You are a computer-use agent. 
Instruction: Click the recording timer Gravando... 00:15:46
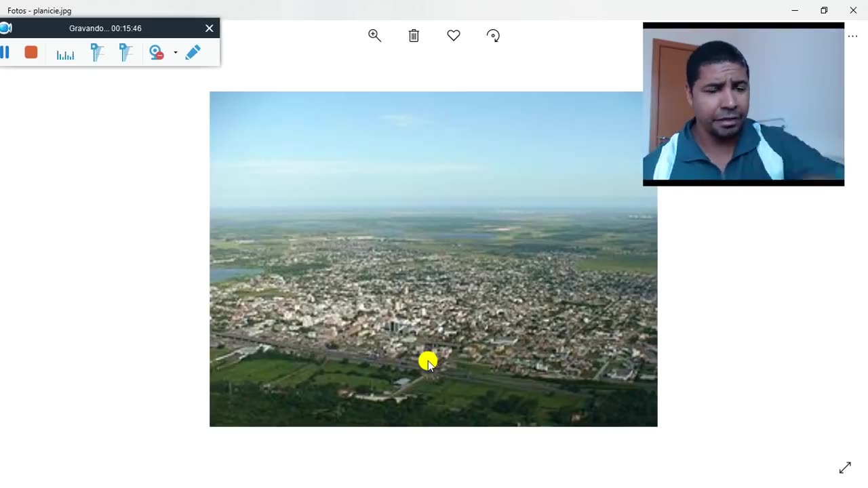(x=105, y=28)
